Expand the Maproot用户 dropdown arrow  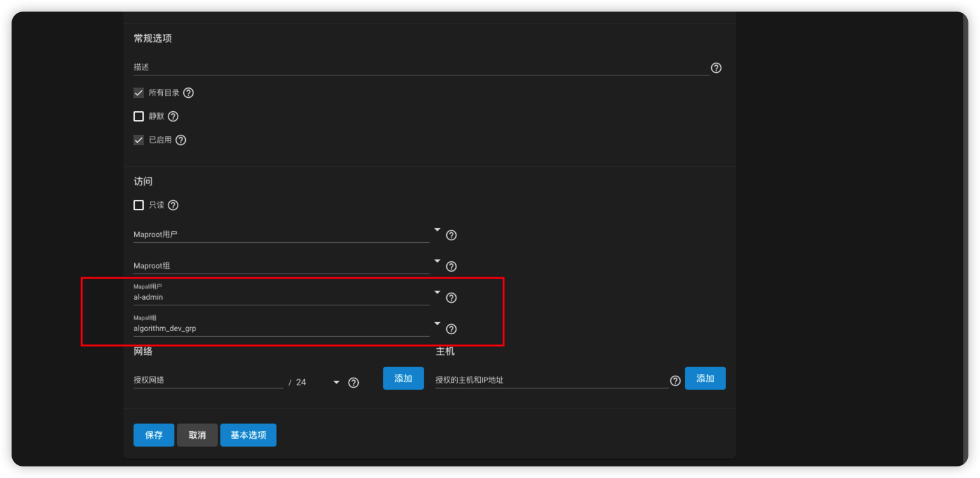(x=437, y=229)
